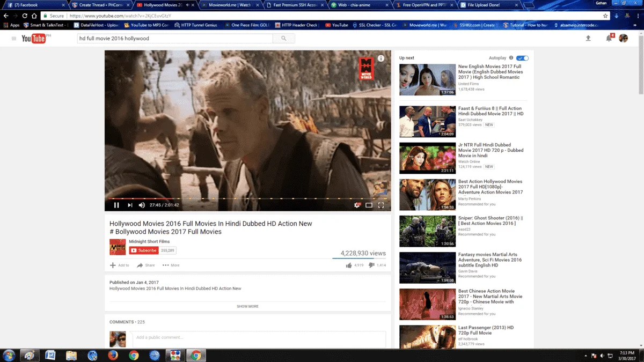Open the SSL Checker bookmark

point(375,25)
